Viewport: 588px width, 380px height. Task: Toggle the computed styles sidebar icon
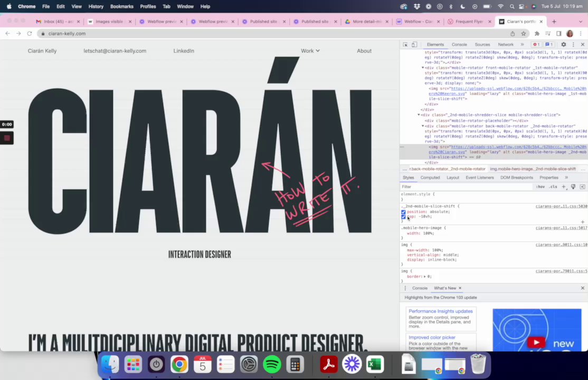coord(582,187)
